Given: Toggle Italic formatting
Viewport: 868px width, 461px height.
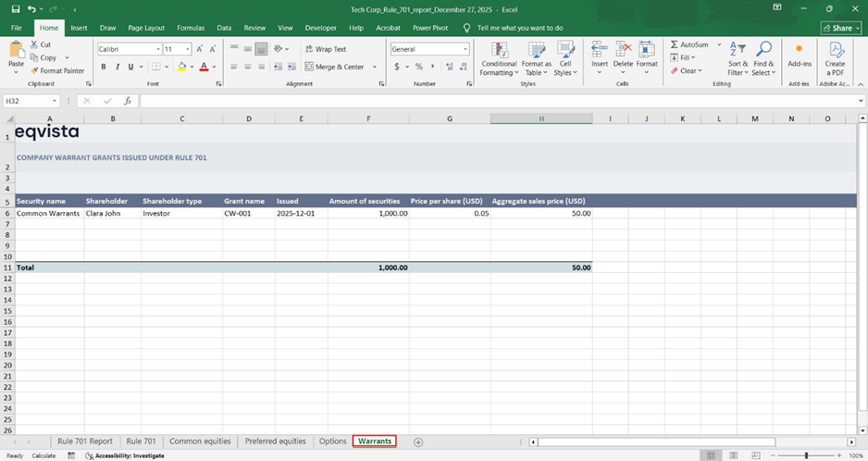Looking at the screenshot, I should click(117, 67).
